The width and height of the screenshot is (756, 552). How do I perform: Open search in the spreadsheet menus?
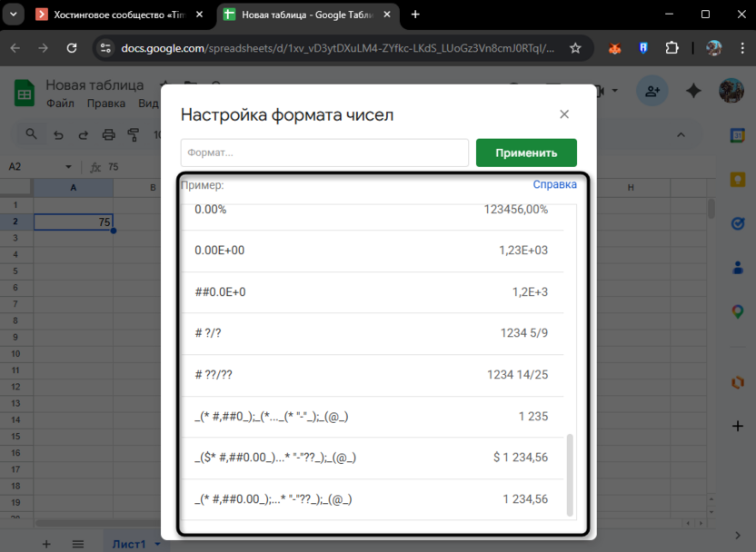pyautogui.click(x=32, y=133)
